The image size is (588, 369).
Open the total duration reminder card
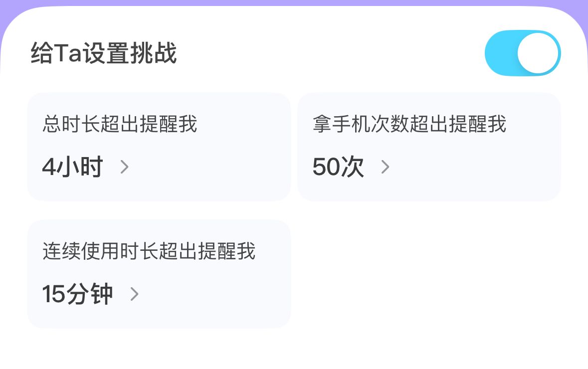point(159,147)
